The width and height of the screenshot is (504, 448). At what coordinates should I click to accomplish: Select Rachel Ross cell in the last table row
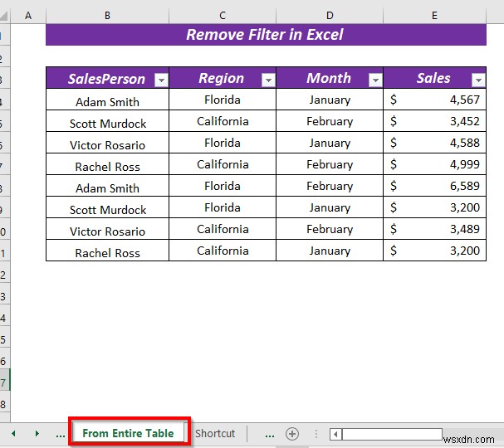click(x=107, y=251)
